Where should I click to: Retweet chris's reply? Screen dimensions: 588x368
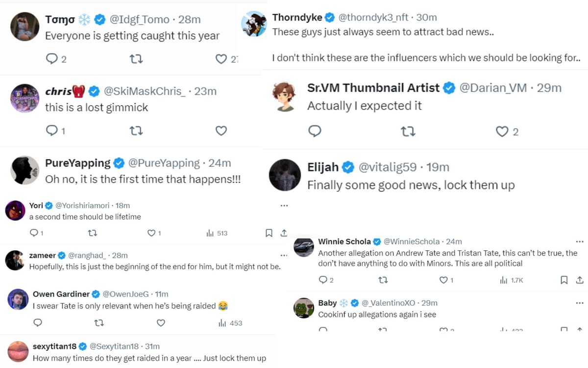click(136, 131)
